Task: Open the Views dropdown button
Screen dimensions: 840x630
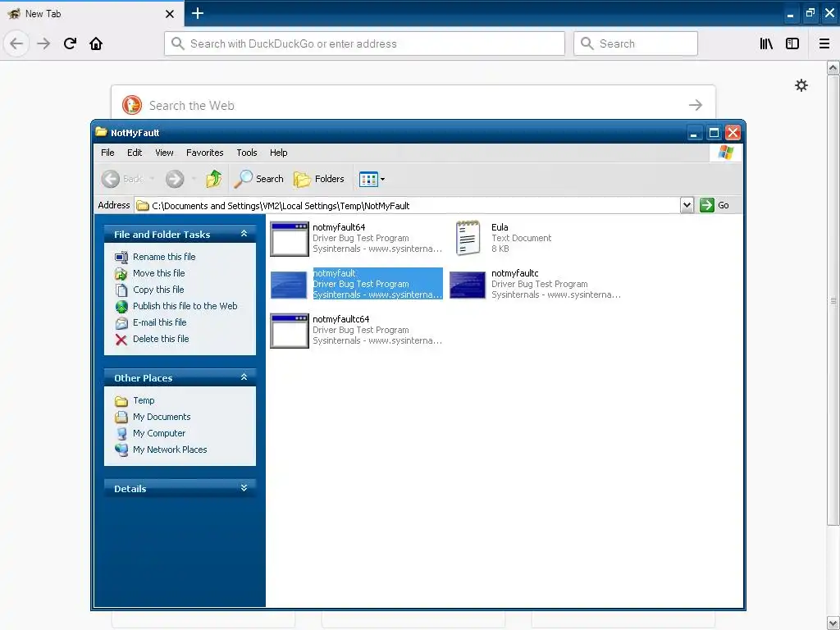Action: pos(372,179)
